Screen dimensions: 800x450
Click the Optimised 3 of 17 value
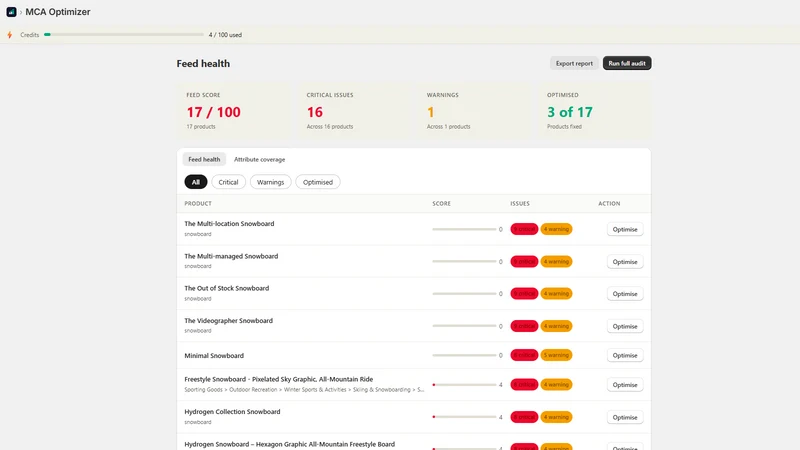pos(569,112)
